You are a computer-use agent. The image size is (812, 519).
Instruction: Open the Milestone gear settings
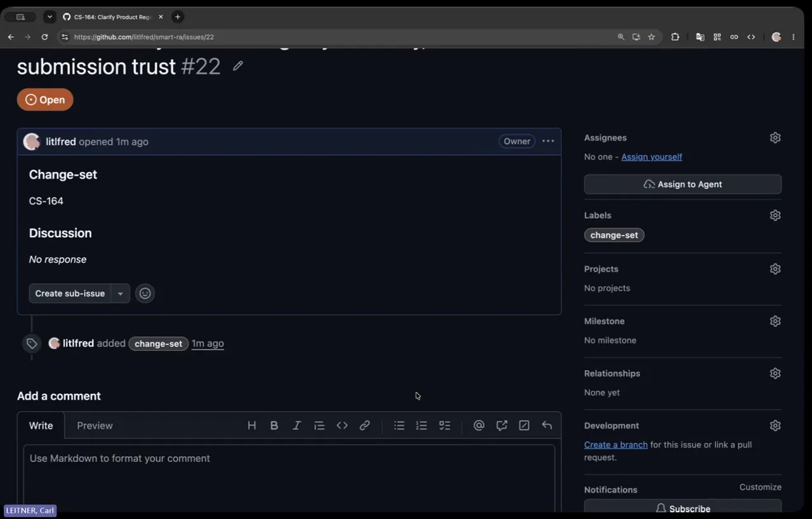775,321
